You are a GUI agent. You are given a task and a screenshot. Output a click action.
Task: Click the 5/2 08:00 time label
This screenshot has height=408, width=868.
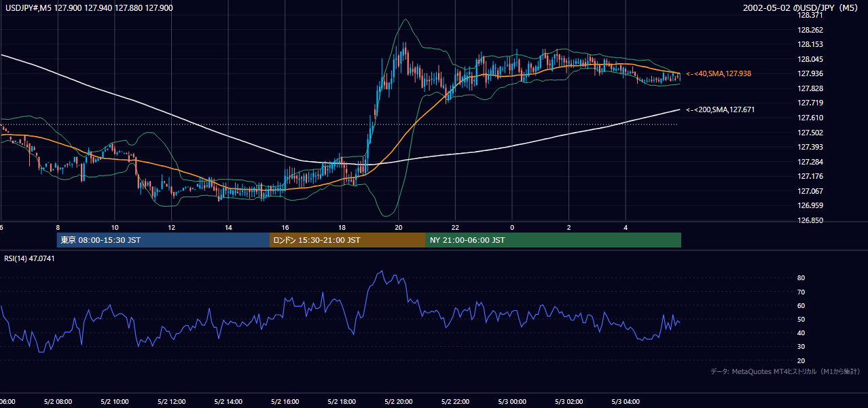[x=57, y=402]
